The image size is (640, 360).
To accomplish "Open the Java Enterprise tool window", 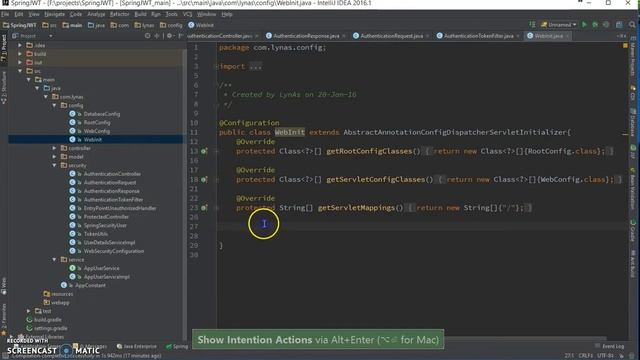I will (137, 346).
